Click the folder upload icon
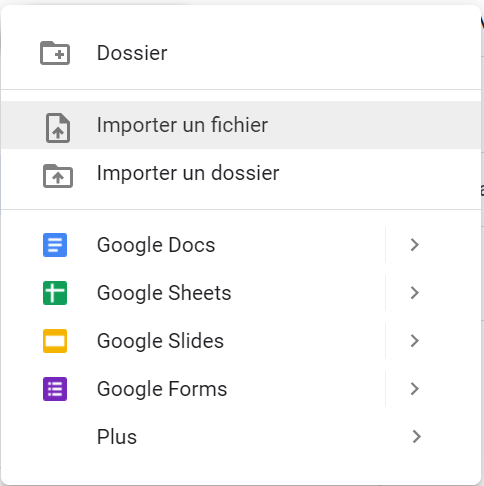This screenshot has width=484, height=486. click(x=58, y=176)
